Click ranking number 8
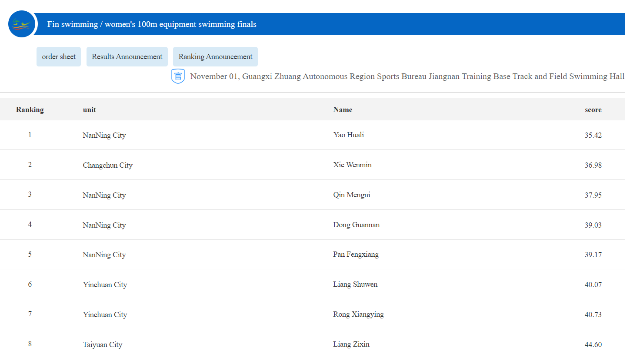Viewport: 630px width, 364px height. (x=30, y=344)
